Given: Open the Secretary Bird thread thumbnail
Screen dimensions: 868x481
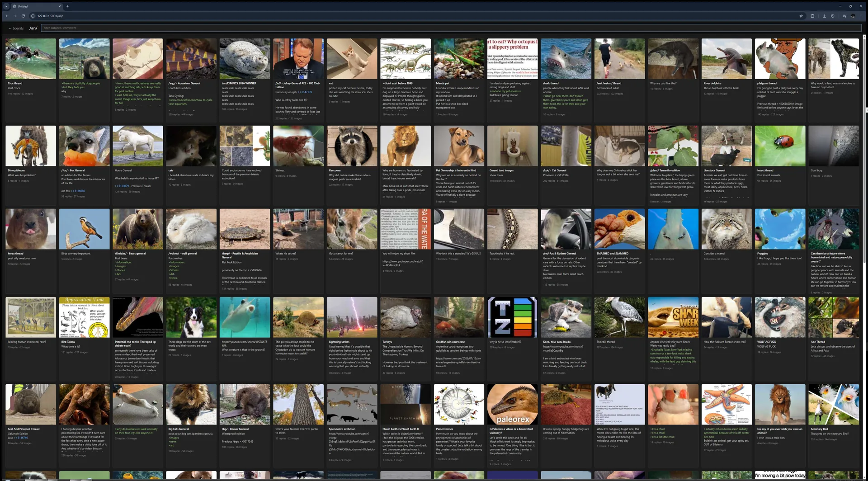Looking at the screenshot, I should click(834, 405).
